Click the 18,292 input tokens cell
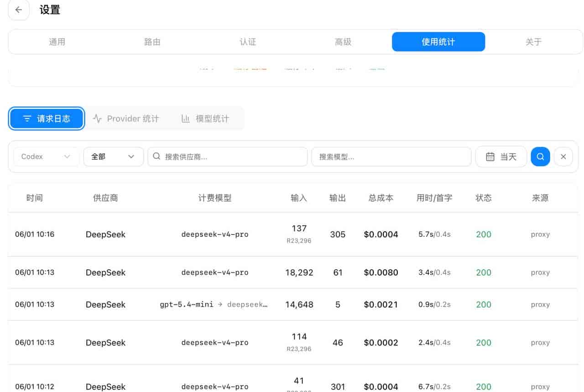This screenshot has width=584, height=392. 299,272
